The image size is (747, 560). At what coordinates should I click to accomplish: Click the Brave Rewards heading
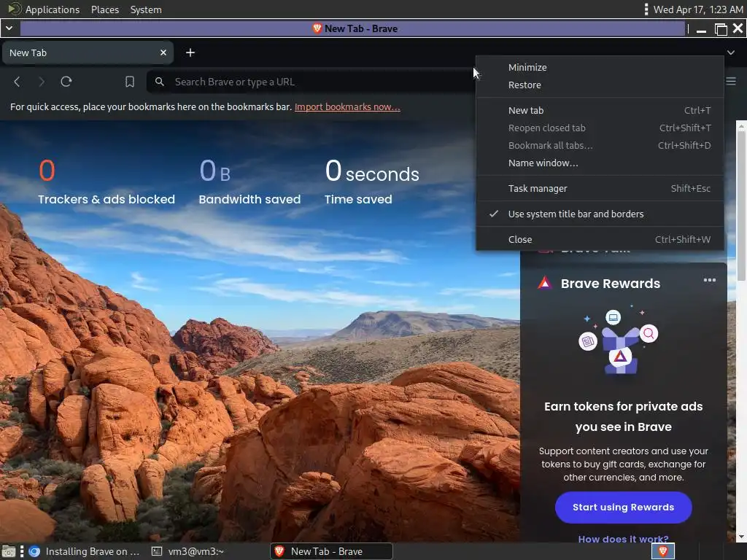(611, 284)
